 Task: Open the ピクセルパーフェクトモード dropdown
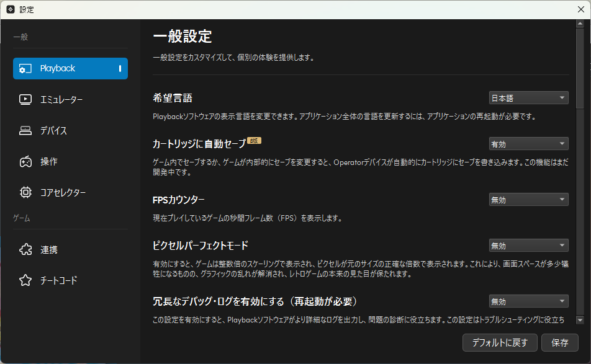528,246
